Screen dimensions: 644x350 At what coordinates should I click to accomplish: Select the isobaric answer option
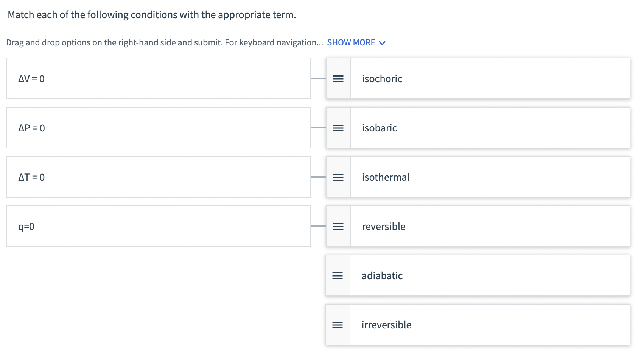pyautogui.click(x=478, y=128)
